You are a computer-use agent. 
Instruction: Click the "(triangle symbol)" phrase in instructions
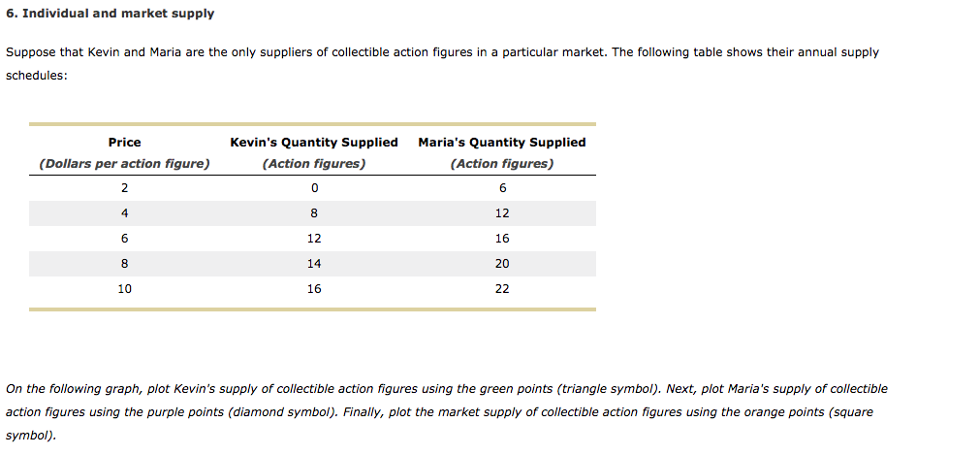click(x=609, y=389)
